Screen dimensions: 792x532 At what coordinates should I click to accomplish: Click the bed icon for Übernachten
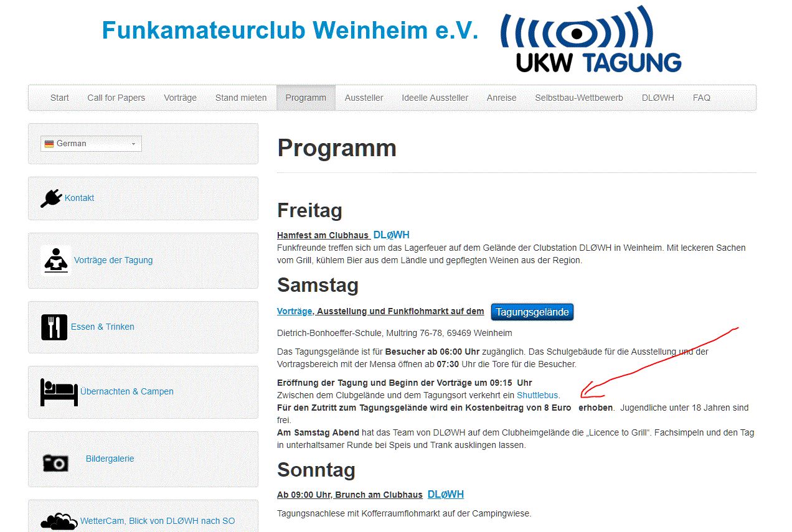[59, 391]
